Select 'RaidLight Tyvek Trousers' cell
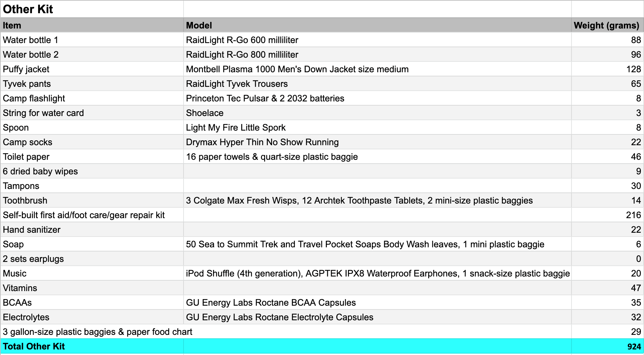Image resolution: width=644 pixels, height=355 pixels. (x=377, y=84)
